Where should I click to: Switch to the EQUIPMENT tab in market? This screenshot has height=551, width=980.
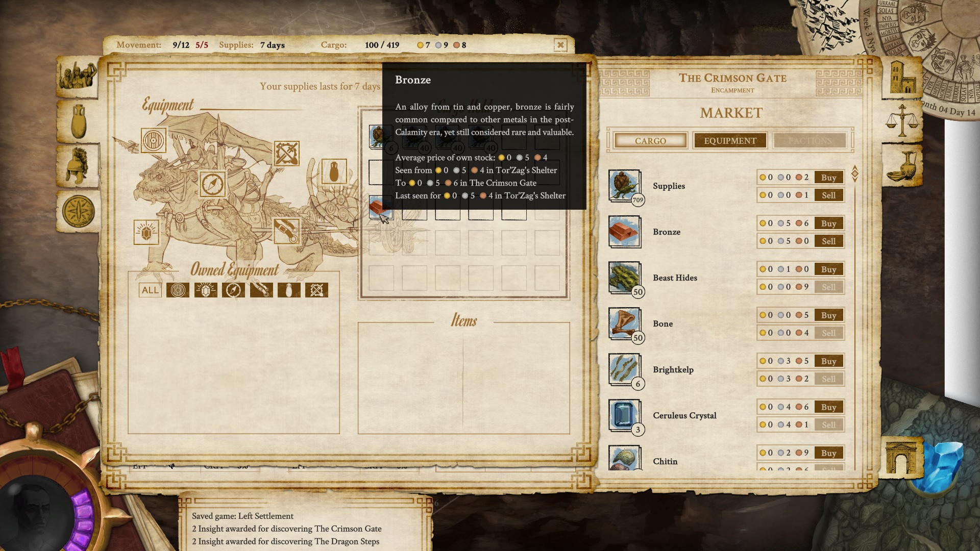point(730,140)
